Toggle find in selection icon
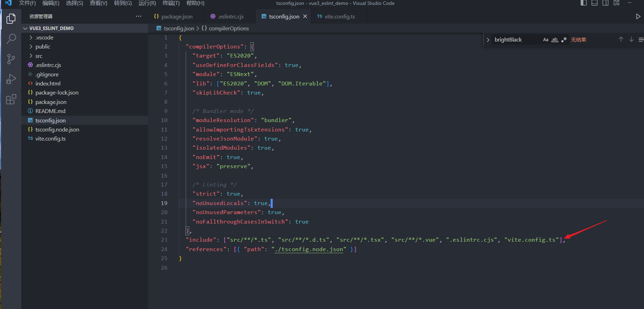The image size is (644, 309). tap(641, 40)
